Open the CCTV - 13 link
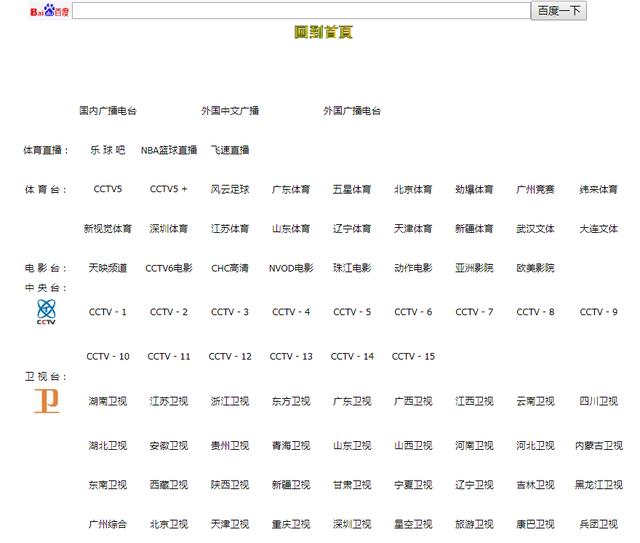Image resolution: width=640 pixels, height=543 pixels. point(291,356)
